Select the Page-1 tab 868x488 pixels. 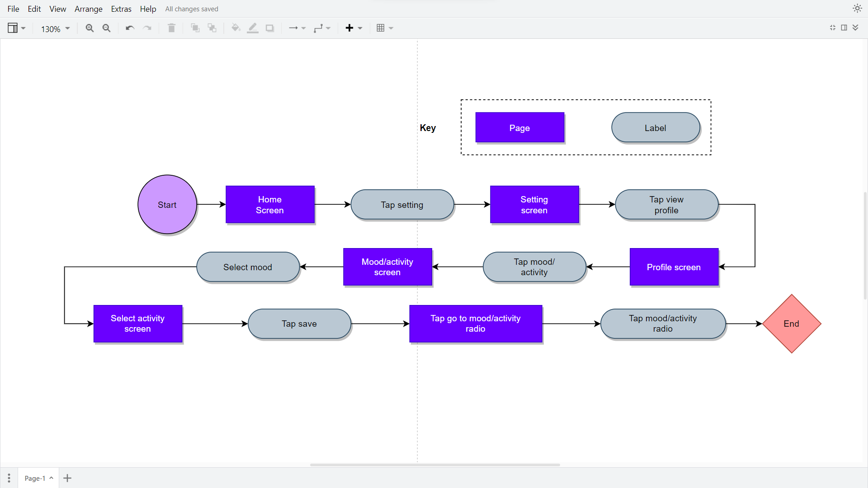tap(35, 478)
